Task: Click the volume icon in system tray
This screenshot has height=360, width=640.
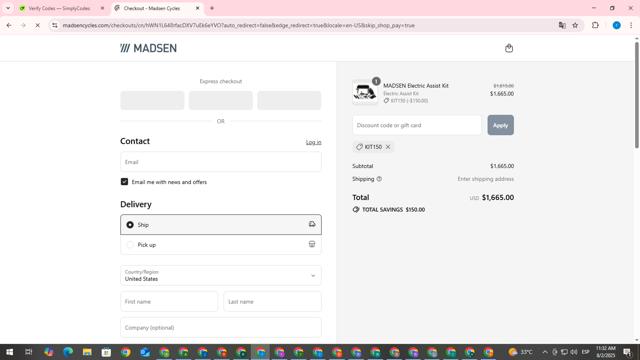Action: point(574,352)
